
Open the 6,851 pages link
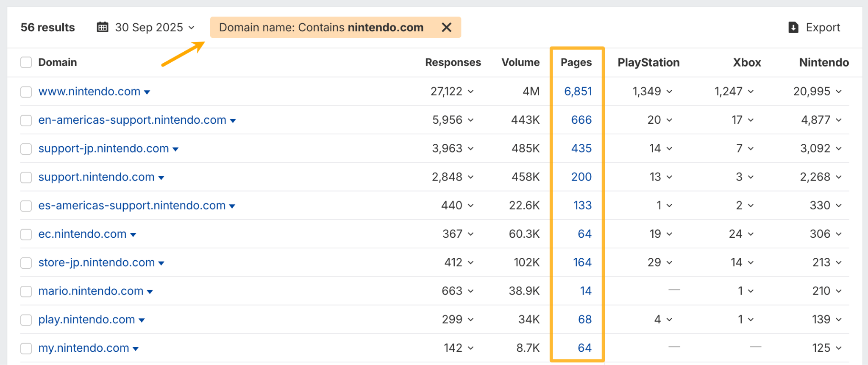point(578,92)
